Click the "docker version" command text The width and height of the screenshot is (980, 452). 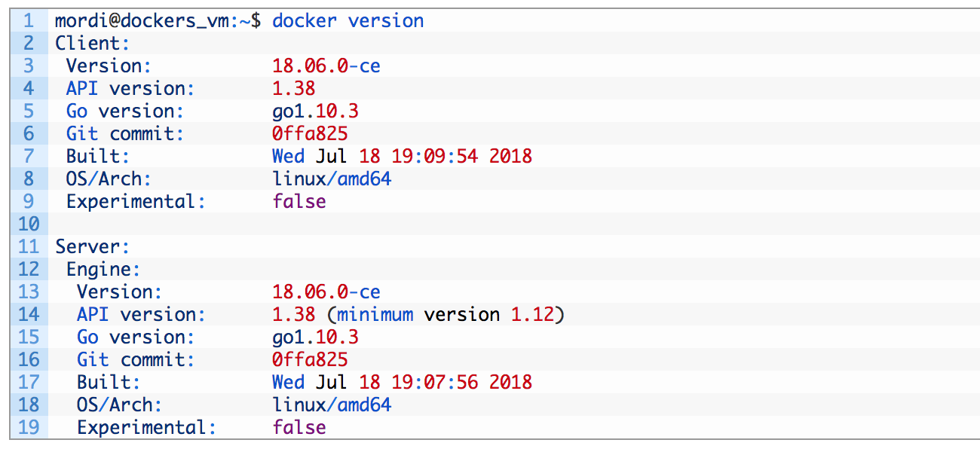[348, 20]
